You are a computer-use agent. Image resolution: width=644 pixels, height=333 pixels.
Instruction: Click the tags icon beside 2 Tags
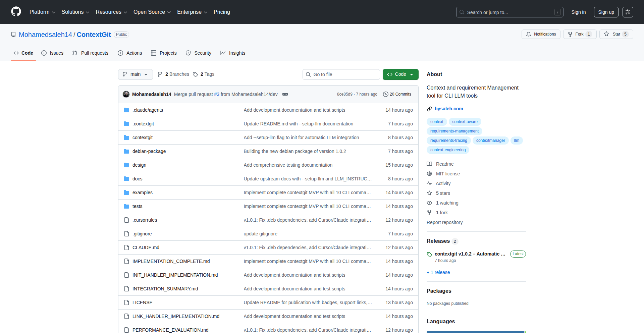click(196, 74)
